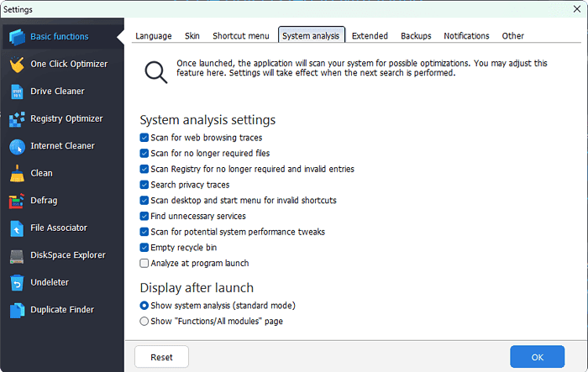588x372 pixels.
Task: Open Internet Cleaner via its globe icon
Action: click(x=17, y=146)
